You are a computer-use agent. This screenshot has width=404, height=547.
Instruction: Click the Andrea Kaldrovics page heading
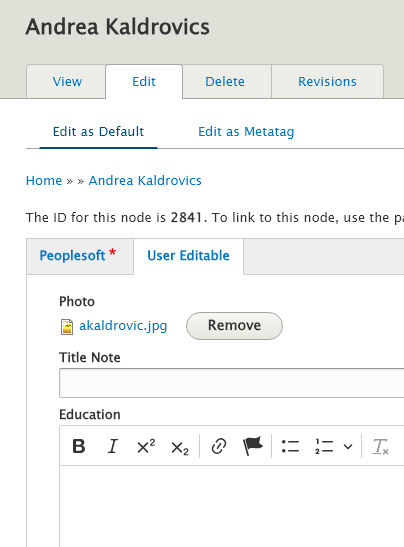click(x=118, y=27)
